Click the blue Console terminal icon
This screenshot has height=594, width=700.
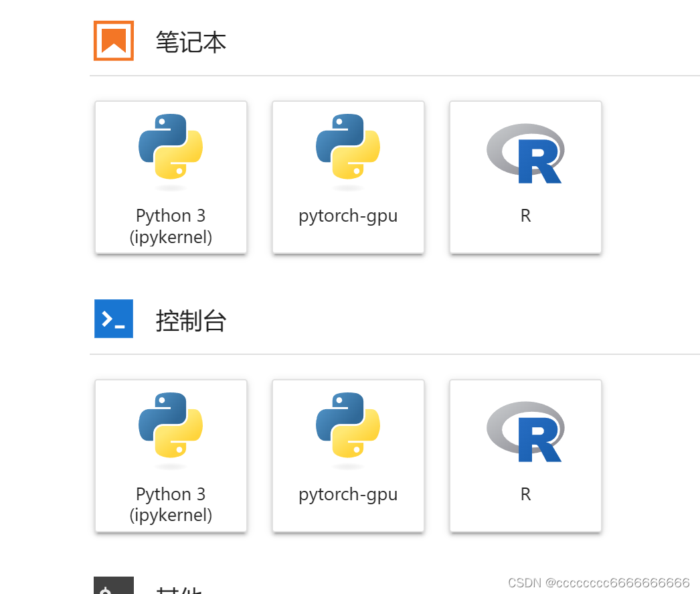click(113, 319)
